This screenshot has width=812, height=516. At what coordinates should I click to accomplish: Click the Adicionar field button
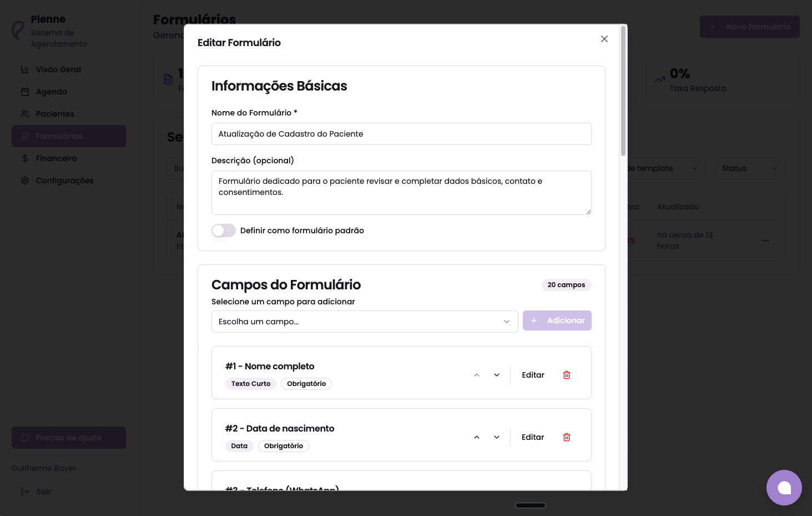(557, 320)
